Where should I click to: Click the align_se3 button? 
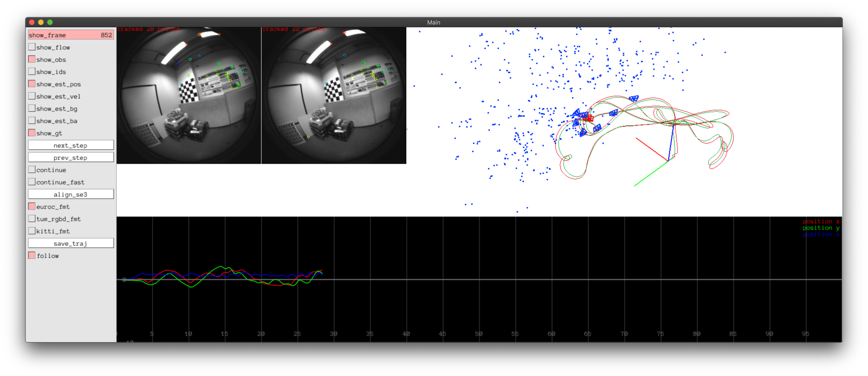coord(71,194)
